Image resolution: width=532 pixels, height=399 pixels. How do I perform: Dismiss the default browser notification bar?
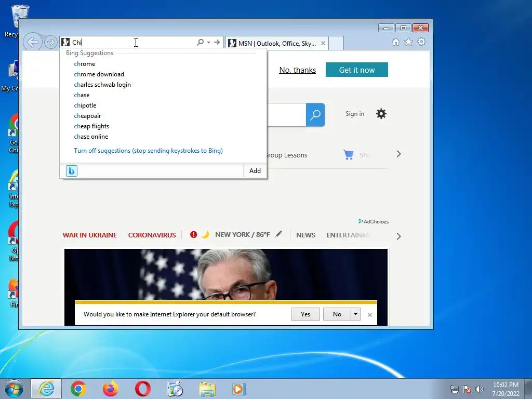(x=370, y=315)
